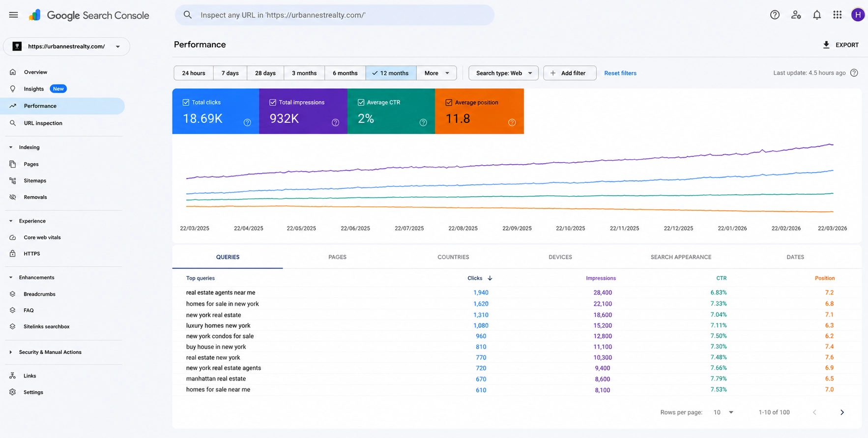Image resolution: width=868 pixels, height=438 pixels.
Task: Click the URL inspection search field
Action: click(x=335, y=15)
